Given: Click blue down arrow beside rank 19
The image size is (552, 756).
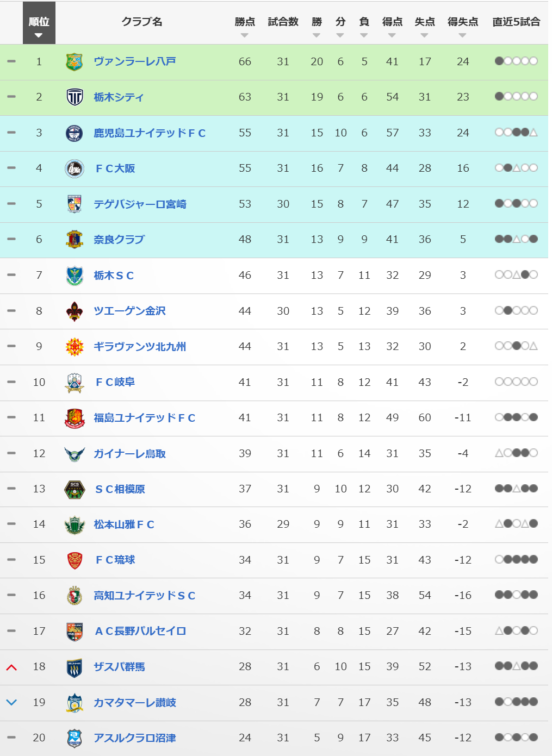Looking at the screenshot, I should [11, 702].
